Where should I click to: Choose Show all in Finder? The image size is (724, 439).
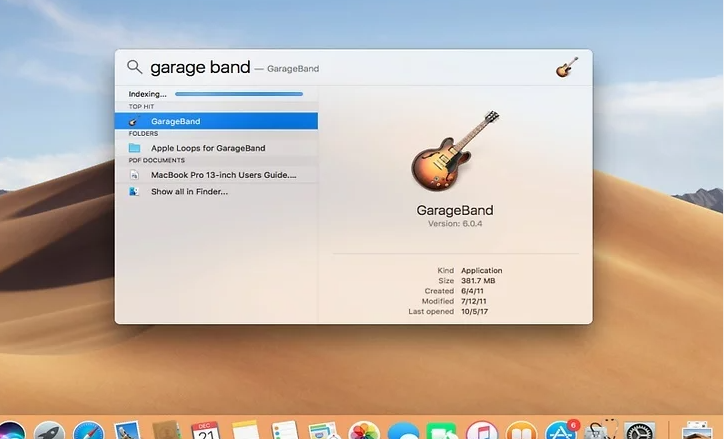coord(216,191)
